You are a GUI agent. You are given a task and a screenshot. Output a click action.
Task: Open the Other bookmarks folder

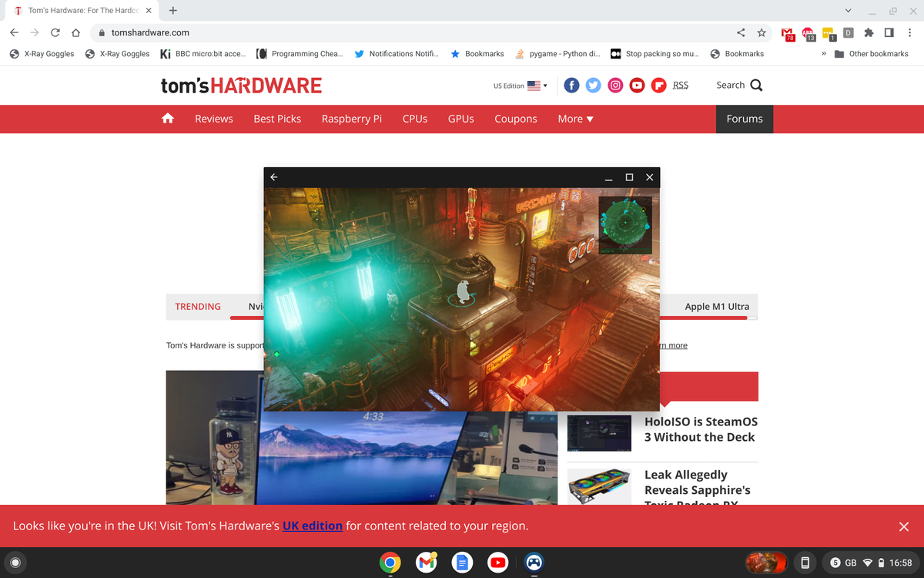(872, 54)
